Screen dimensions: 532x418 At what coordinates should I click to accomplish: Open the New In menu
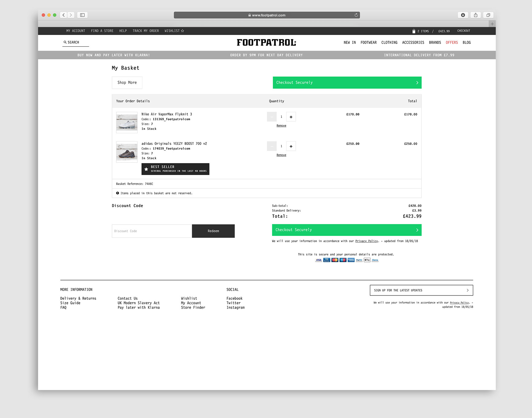350,42
